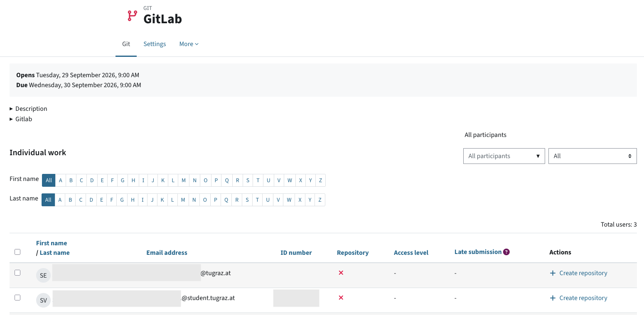Filter first name by letter M
This screenshot has width=644, height=315.
click(x=184, y=180)
